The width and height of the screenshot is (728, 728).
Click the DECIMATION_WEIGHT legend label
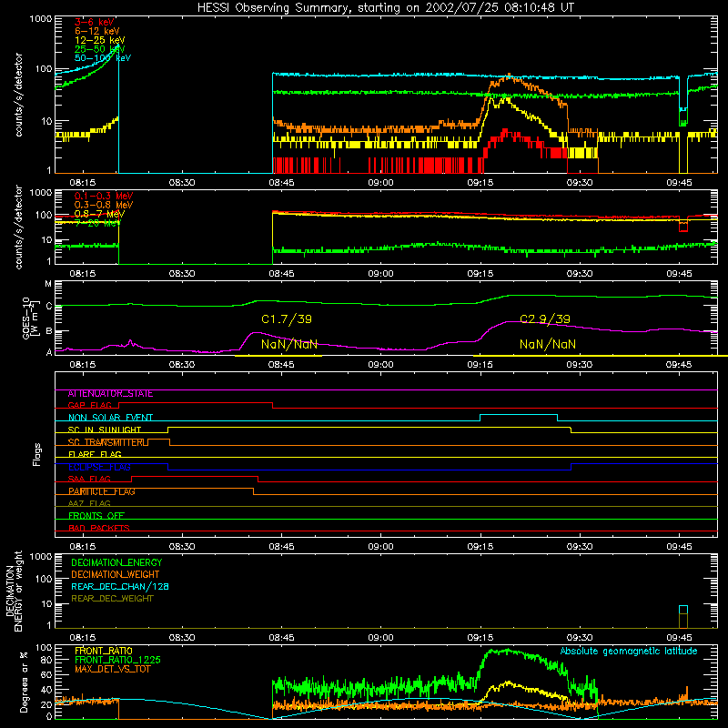116,575
